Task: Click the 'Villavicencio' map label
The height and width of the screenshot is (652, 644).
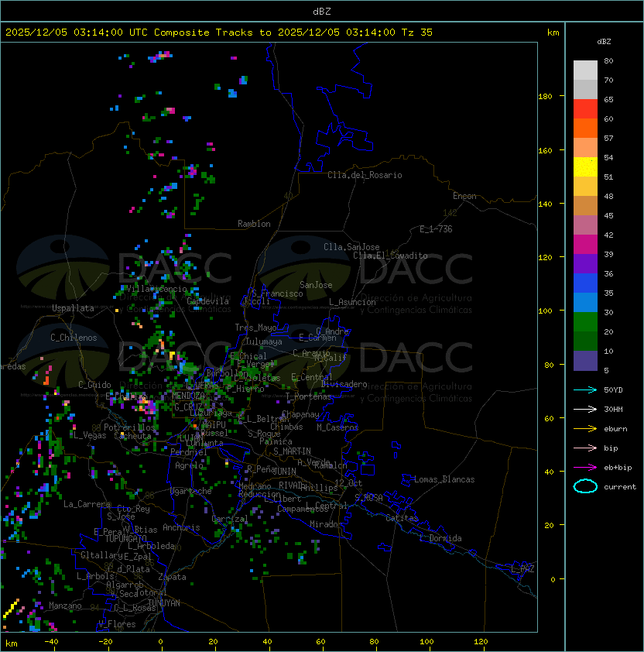Action: tap(156, 289)
